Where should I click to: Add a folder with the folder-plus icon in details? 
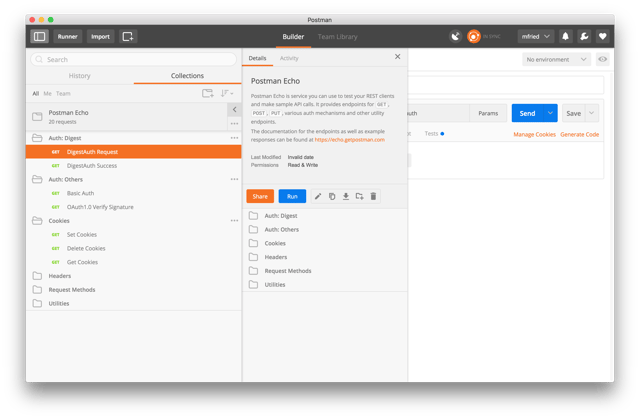point(359,196)
